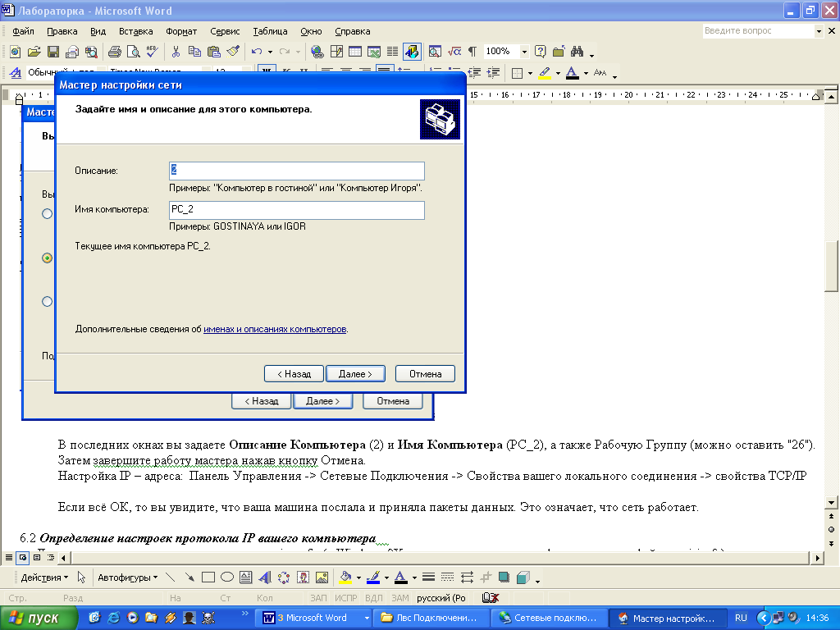Focus the Описание input field
The width and height of the screenshot is (840, 630).
click(x=297, y=171)
